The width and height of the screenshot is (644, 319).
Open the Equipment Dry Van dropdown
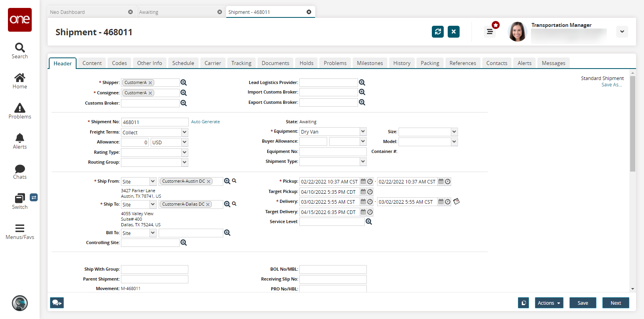pos(363,131)
